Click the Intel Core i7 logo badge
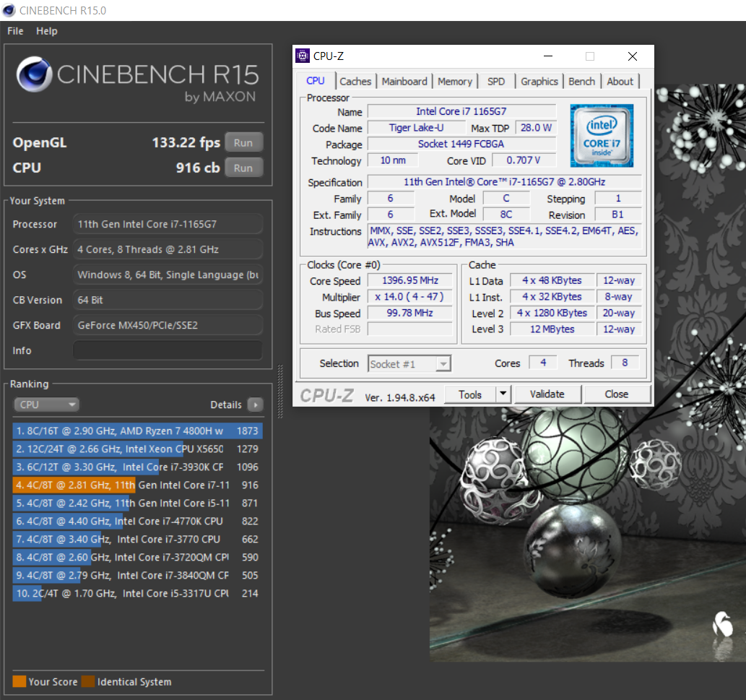 (x=602, y=136)
